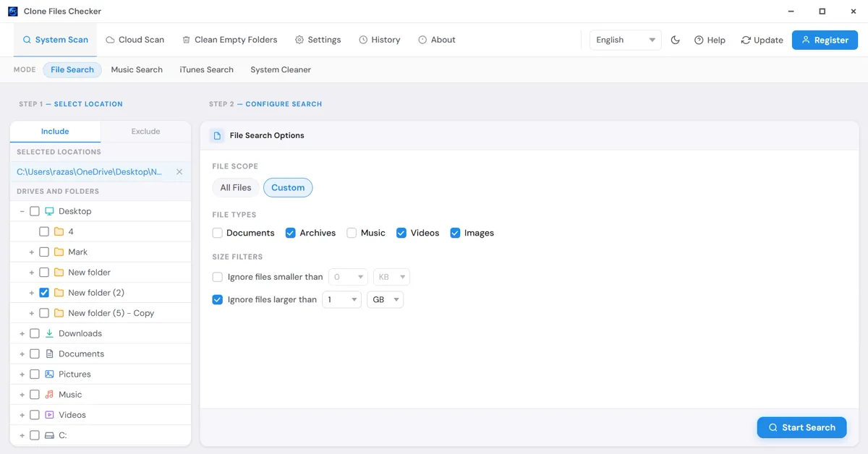
Task: Remove selected location with X icon
Action: [179, 172]
